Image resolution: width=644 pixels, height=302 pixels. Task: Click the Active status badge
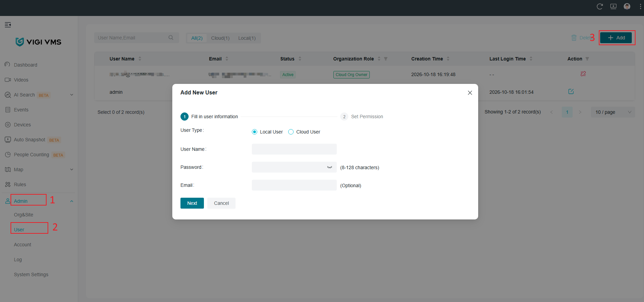pos(288,75)
